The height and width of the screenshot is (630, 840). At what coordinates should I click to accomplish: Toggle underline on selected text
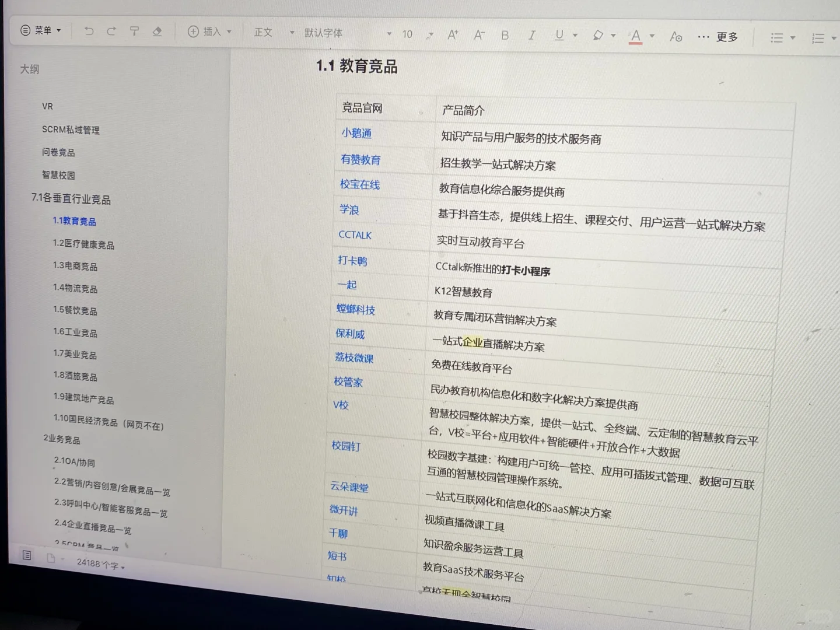[558, 36]
